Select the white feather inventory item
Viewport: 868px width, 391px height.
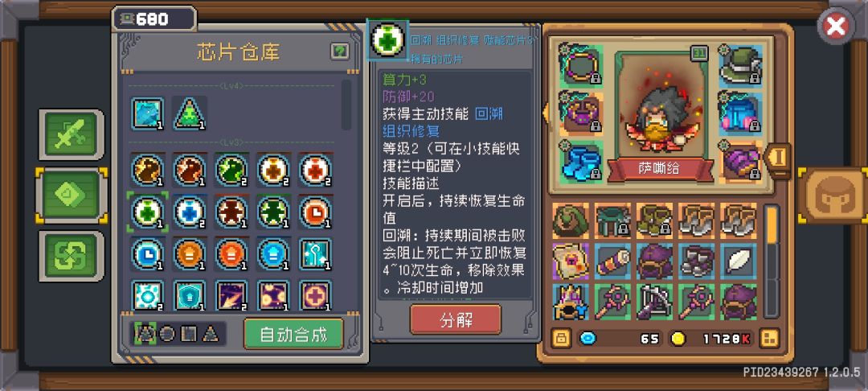(x=739, y=261)
